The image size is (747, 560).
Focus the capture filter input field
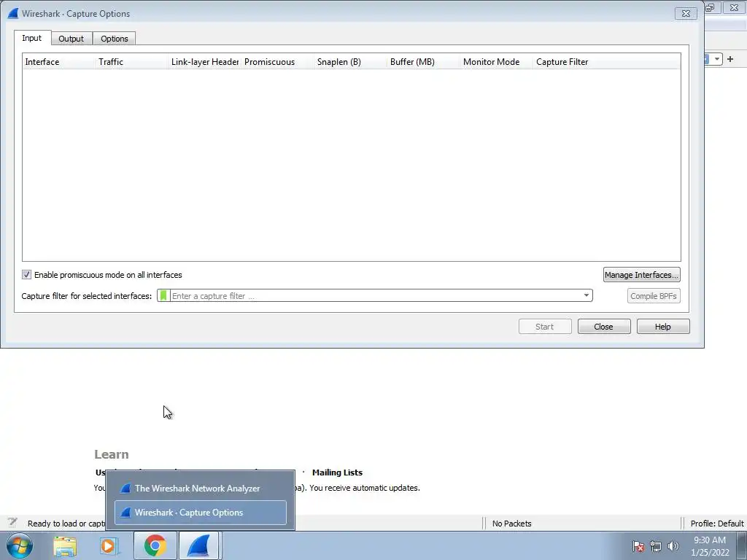click(x=375, y=296)
